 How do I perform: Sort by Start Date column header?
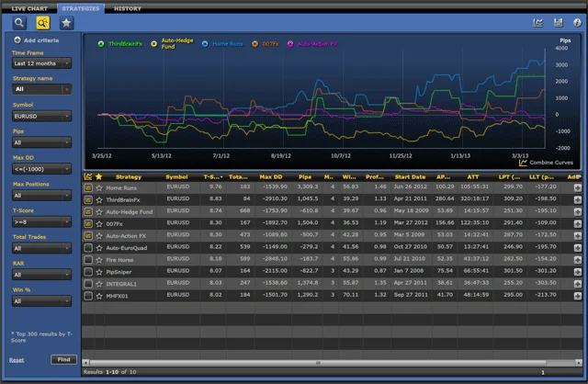point(410,177)
